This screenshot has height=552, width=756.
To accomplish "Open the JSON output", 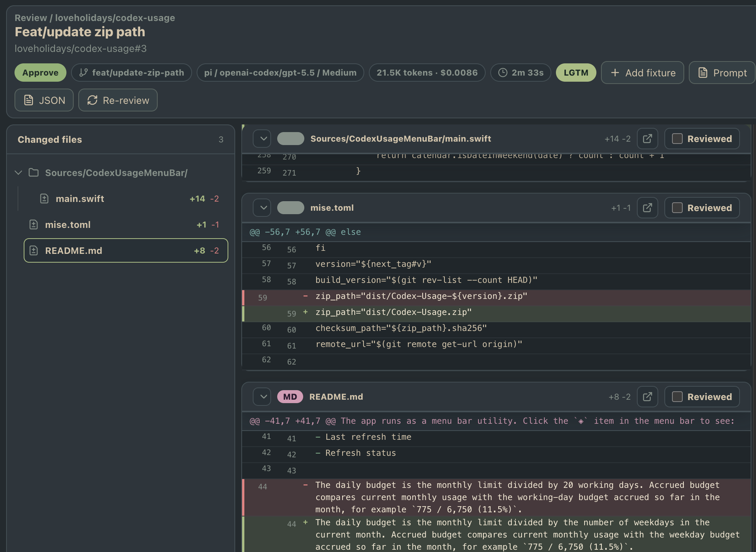I will point(44,100).
